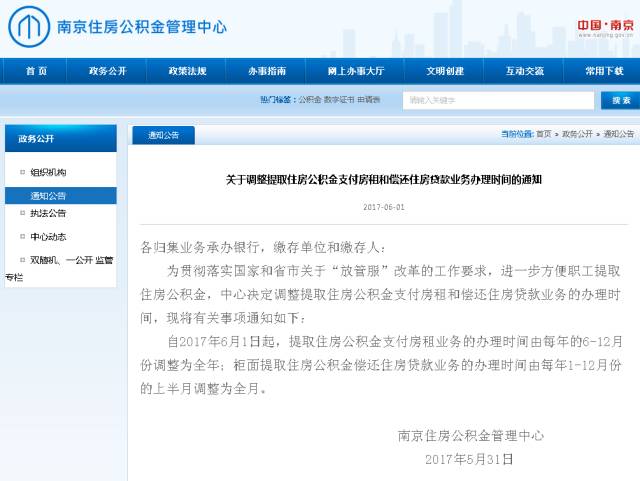Screen dimensions: 640x481
Task: Open 组织机构 in the left sidebar
Action: pyautogui.click(x=48, y=172)
